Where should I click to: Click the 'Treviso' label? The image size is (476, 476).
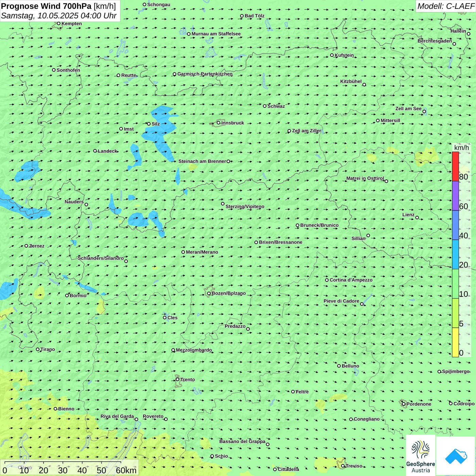coord(354,466)
